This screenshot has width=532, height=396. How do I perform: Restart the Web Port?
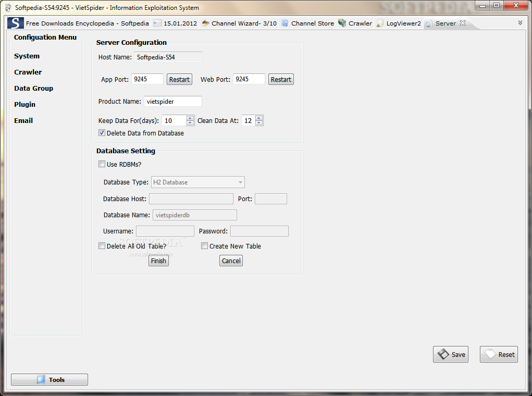point(281,79)
